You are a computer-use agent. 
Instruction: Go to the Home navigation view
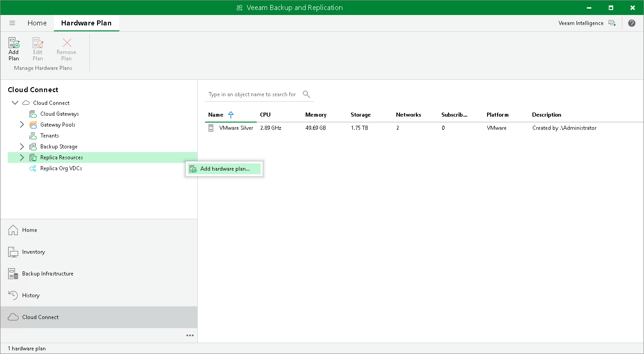[99, 230]
